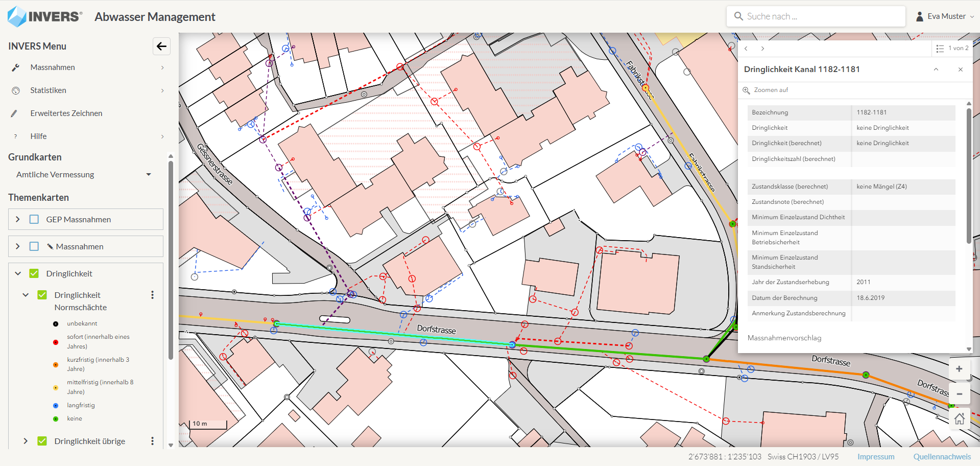Uncheck the Dringlichkeit layer group checkbox
980x466 pixels.
pos(34,273)
